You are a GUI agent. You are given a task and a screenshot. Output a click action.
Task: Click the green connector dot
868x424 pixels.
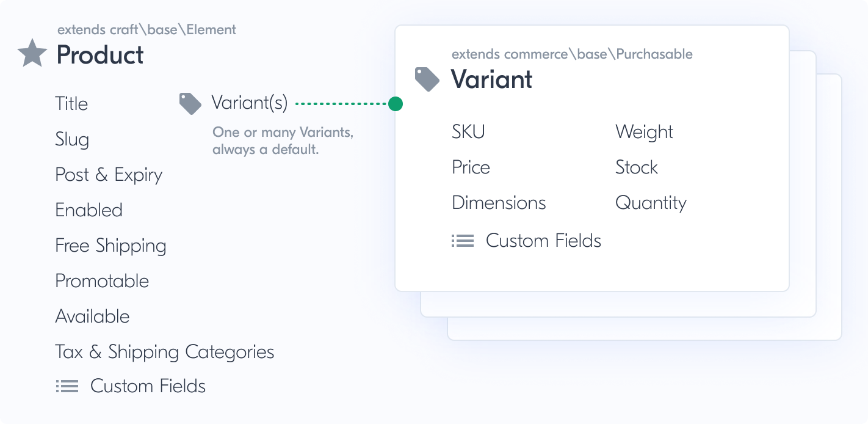point(396,104)
